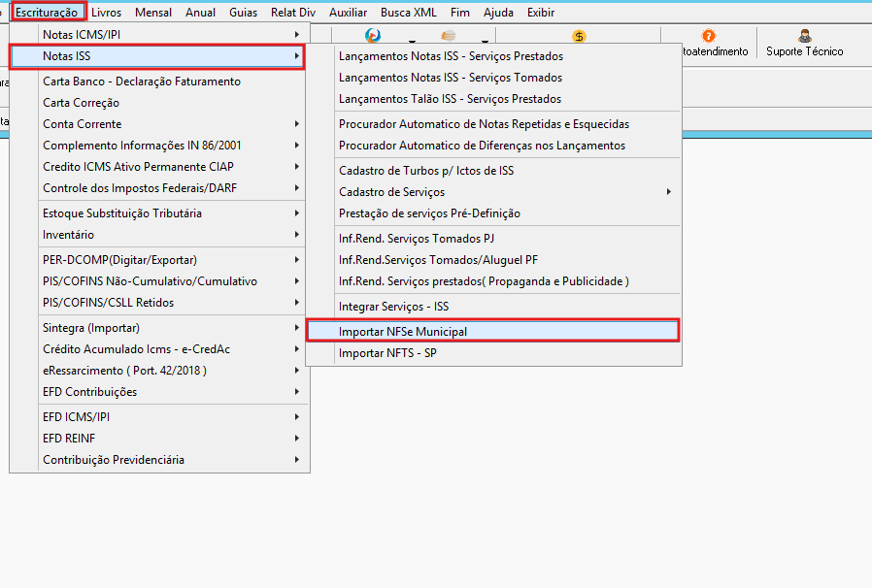Select Lançamentos Notas ISS - Serviços Prestados
872x588 pixels.
(494, 56)
